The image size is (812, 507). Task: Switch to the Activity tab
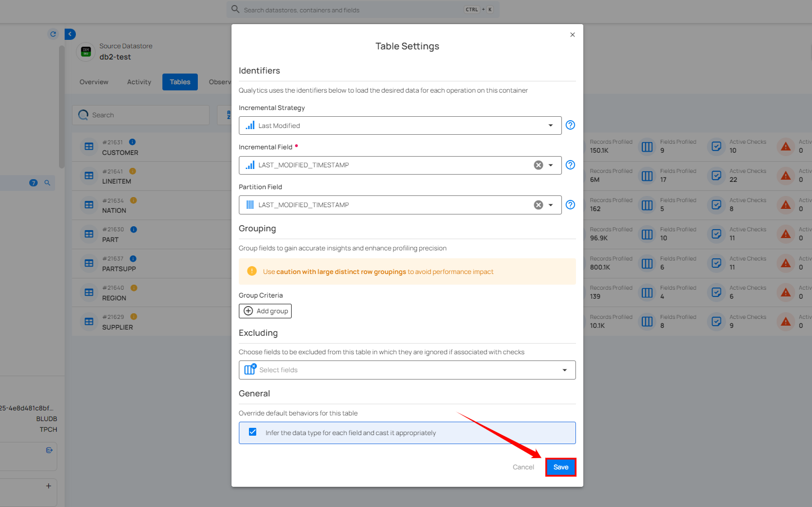point(138,81)
